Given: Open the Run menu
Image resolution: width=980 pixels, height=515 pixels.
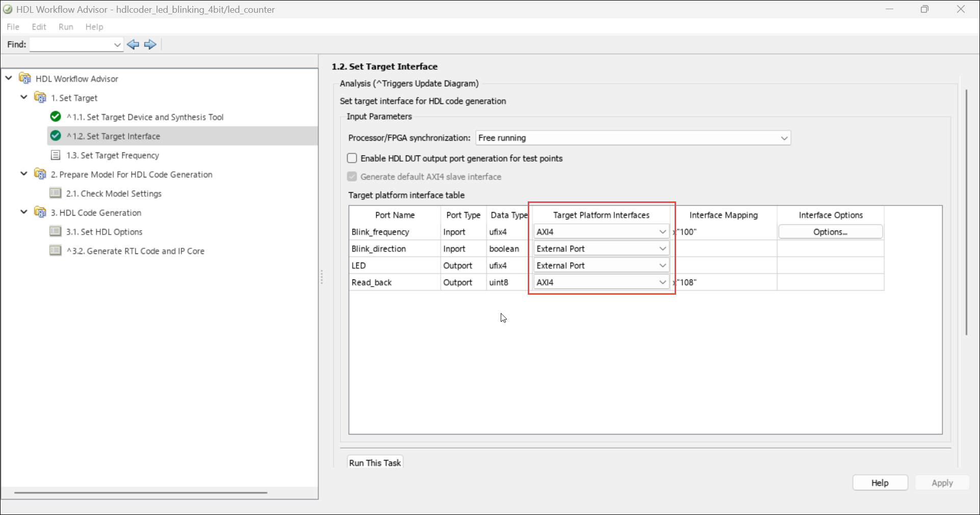Looking at the screenshot, I should (x=66, y=27).
